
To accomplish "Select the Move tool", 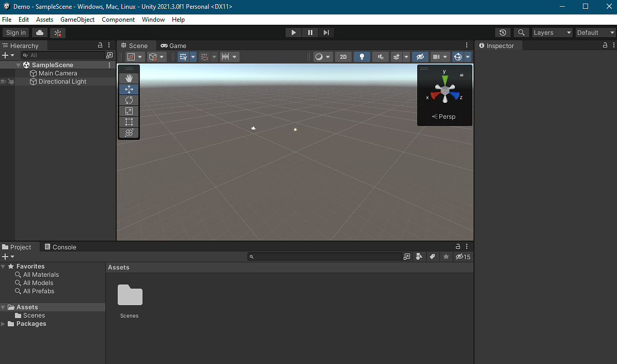I will (x=129, y=89).
